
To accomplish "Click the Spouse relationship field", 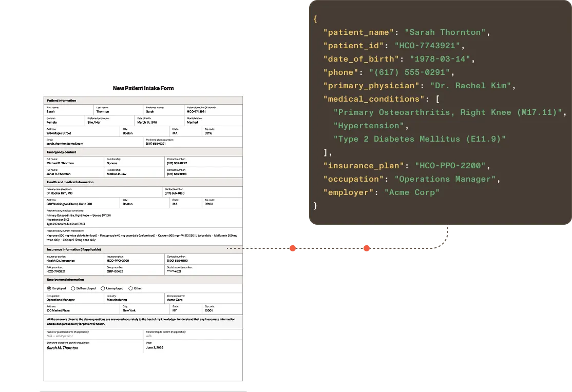I will (134, 161).
